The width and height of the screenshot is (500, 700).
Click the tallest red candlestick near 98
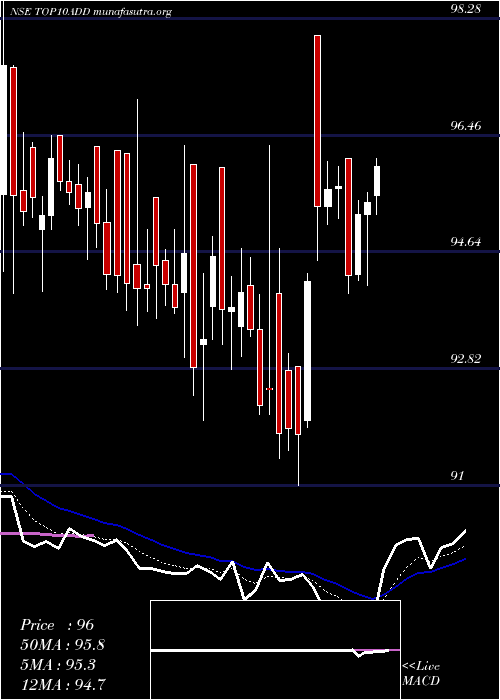coord(317,121)
